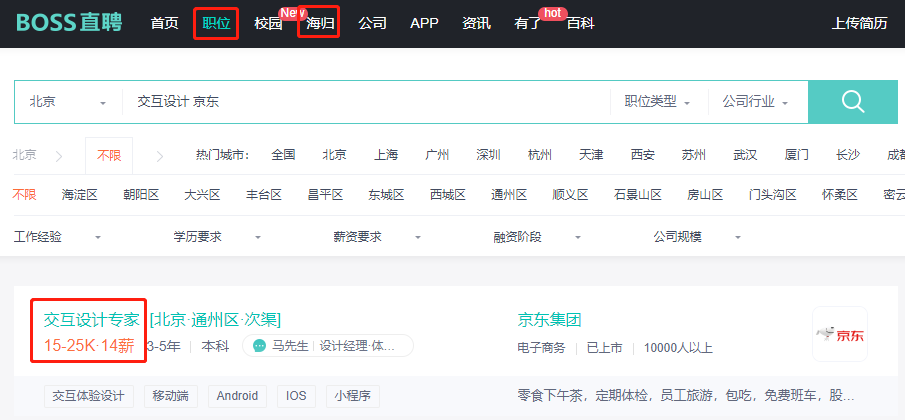Go to 校园 in the top navigation

pyautogui.click(x=268, y=23)
